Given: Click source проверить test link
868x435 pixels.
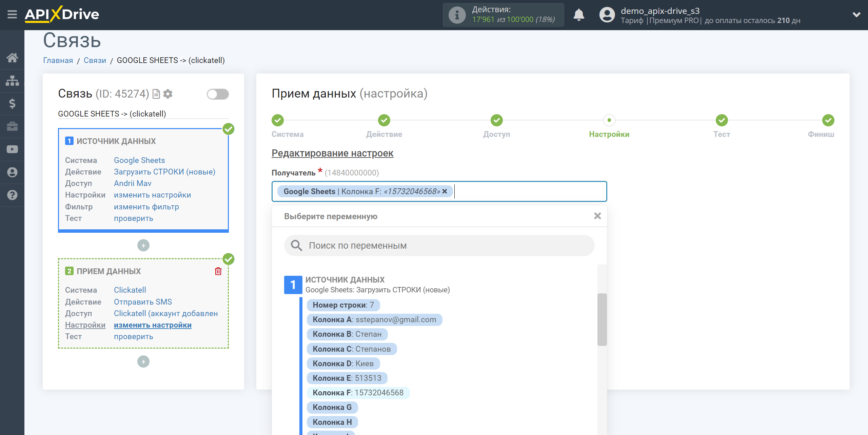Looking at the screenshot, I should [134, 218].
